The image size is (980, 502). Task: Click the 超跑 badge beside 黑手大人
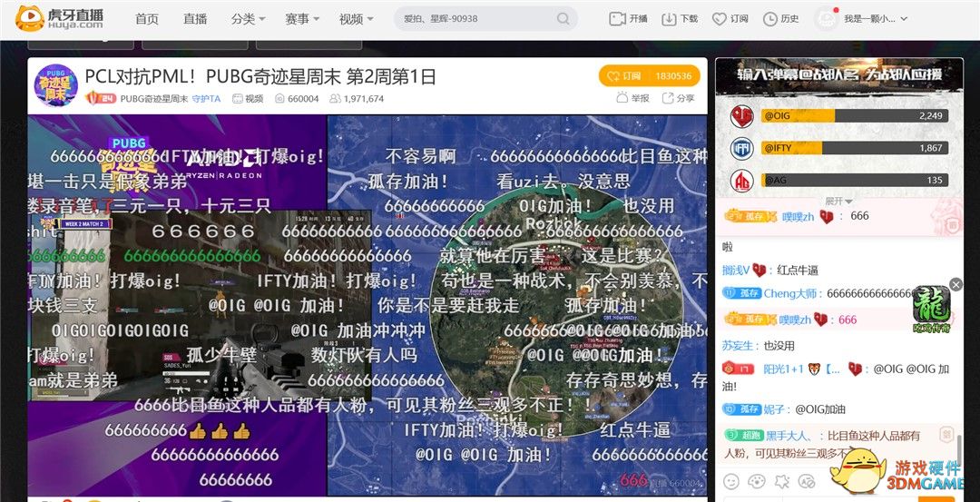click(743, 435)
